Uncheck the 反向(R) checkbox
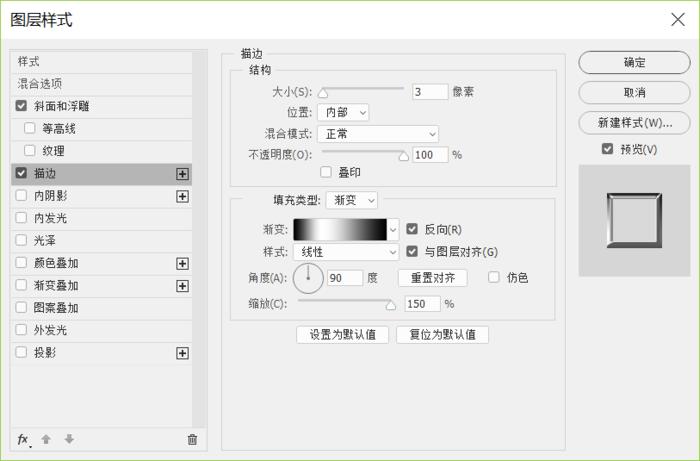The image size is (700, 461). [412, 229]
